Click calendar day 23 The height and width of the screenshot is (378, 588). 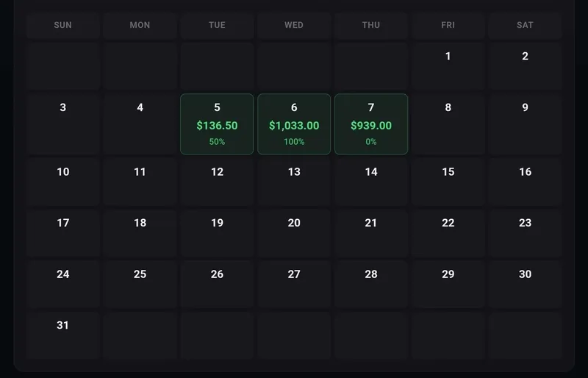[x=525, y=233]
